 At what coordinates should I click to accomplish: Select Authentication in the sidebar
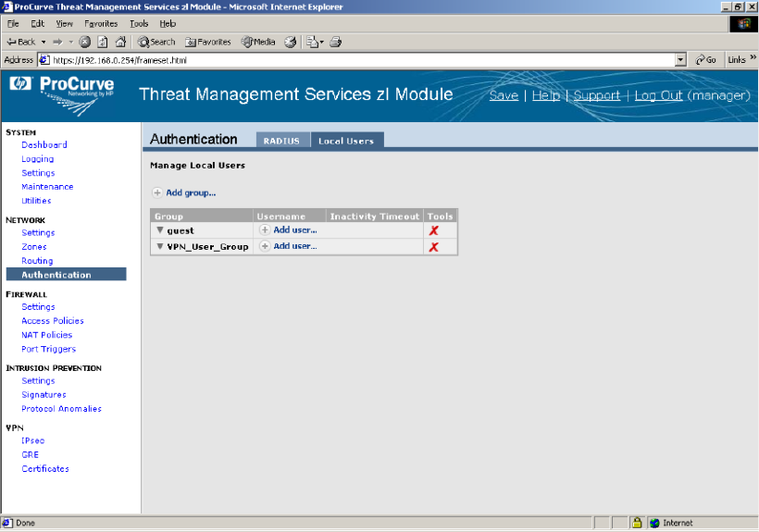(x=67, y=275)
